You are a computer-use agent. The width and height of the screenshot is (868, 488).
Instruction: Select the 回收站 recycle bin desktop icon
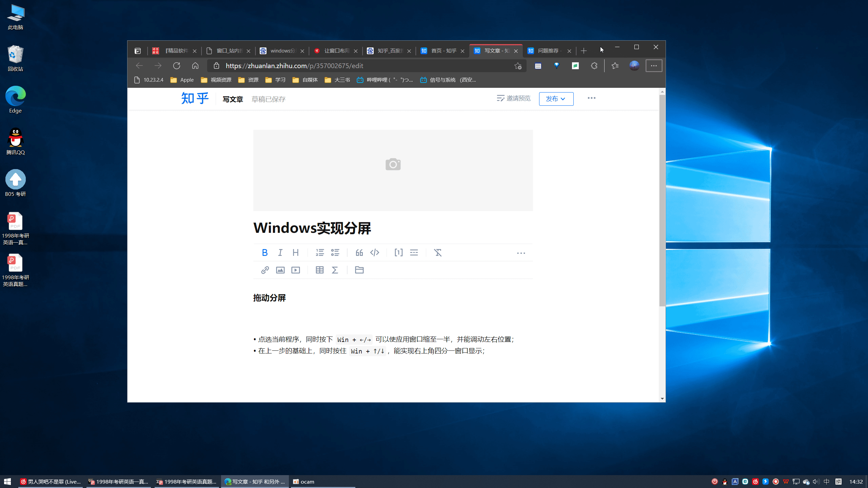click(x=15, y=58)
